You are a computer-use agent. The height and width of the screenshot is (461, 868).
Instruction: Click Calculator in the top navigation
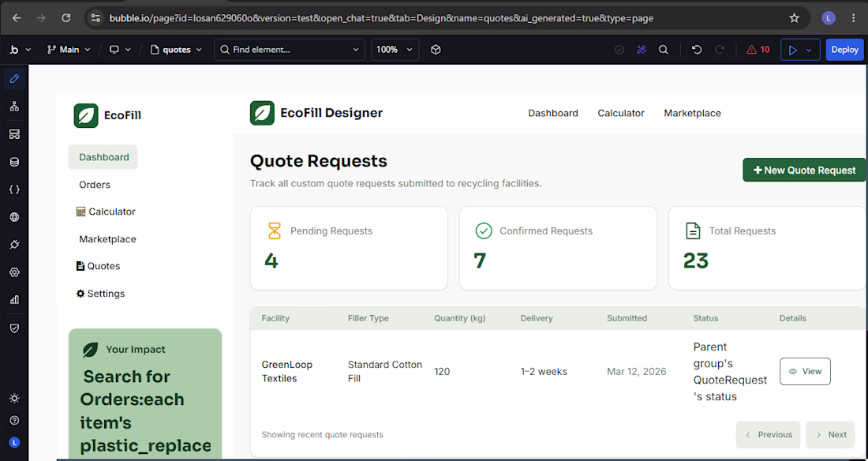[x=621, y=113]
